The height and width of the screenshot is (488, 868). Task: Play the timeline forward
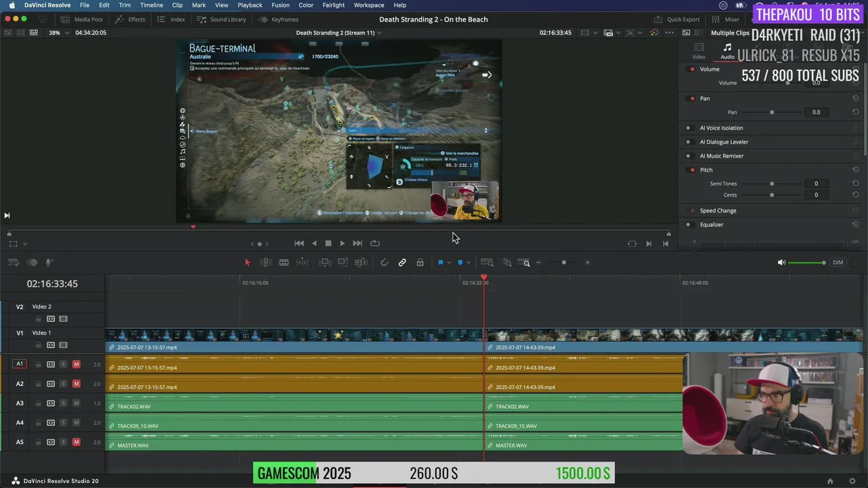[342, 243]
